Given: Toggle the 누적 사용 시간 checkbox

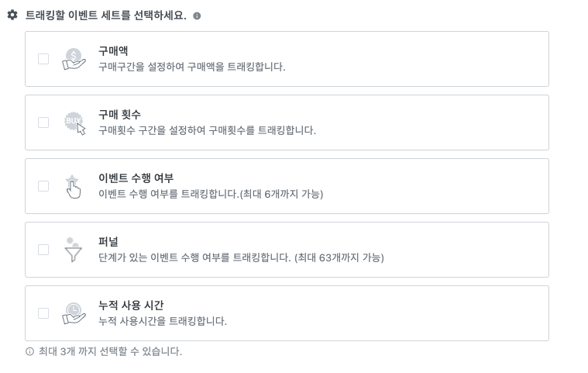Looking at the screenshot, I should [43, 313].
